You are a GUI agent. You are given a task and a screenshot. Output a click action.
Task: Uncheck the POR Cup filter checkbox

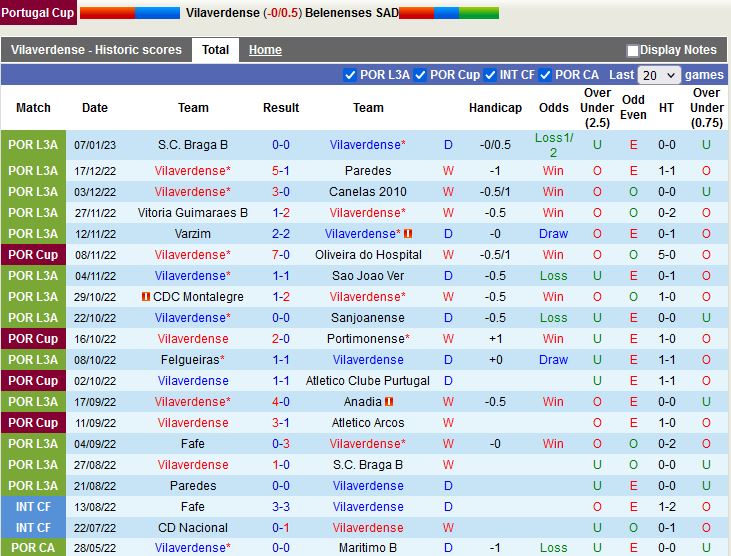[420, 75]
